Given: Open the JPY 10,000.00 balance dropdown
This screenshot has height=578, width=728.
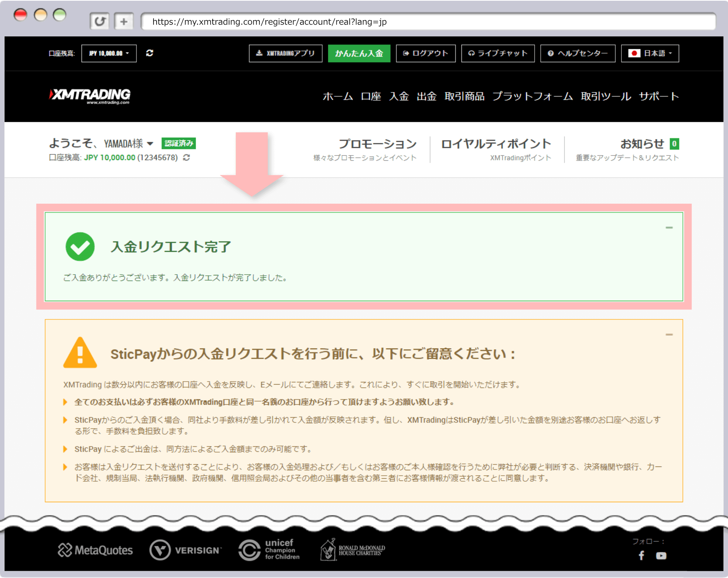Looking at the screenshot, I should pyautogui.click(x=109, y=53).
